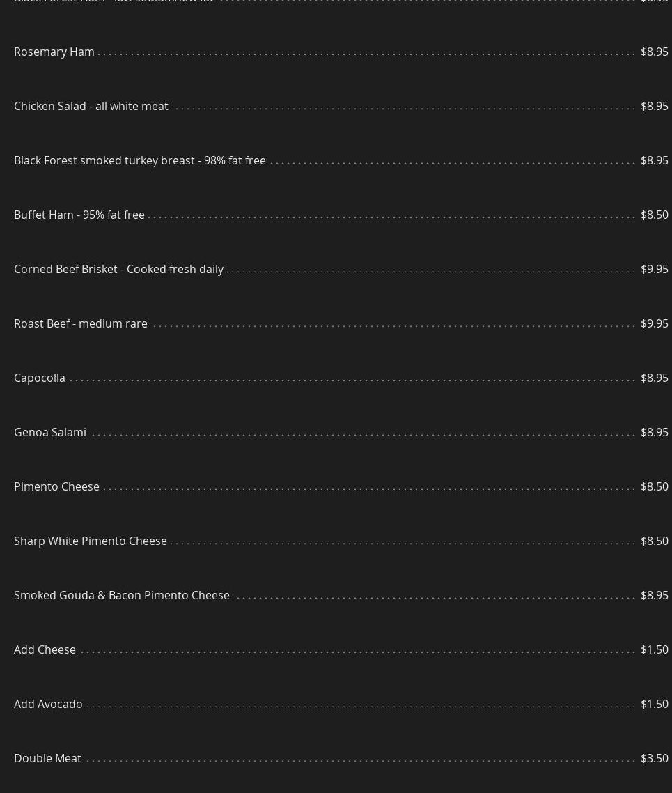672x793 pixels.
Task: Select Sharp White Pimento Cheese
Action: click(91, 541)
